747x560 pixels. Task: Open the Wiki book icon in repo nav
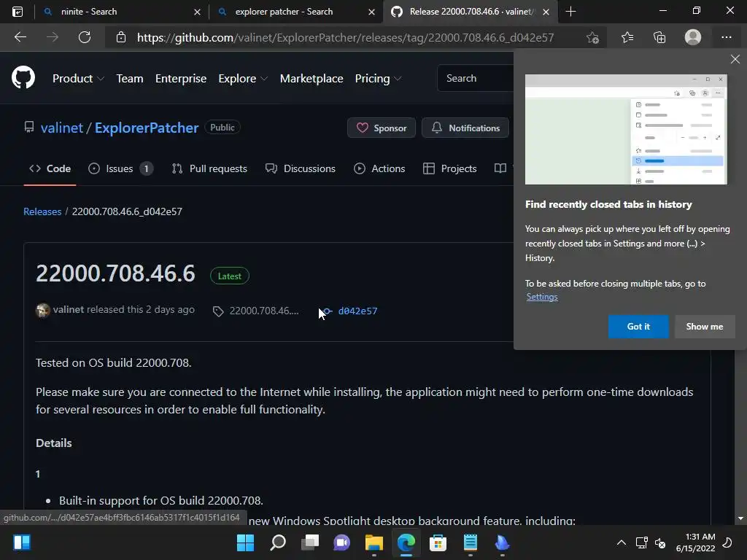(500, 168)
